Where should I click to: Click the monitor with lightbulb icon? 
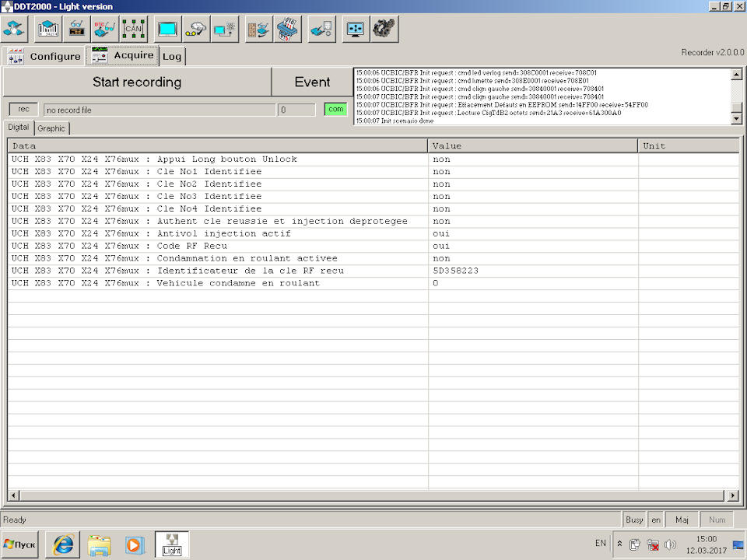pyautogui.click(x=224, y=30)
